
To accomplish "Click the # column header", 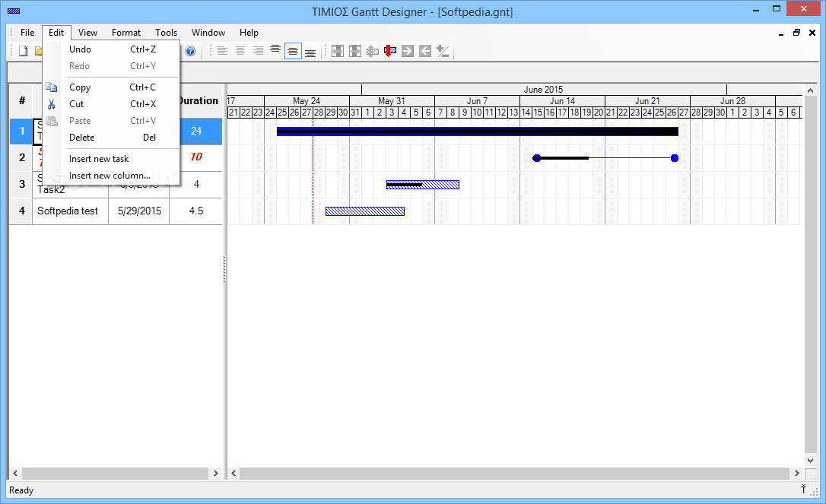I will coord(21,100).
